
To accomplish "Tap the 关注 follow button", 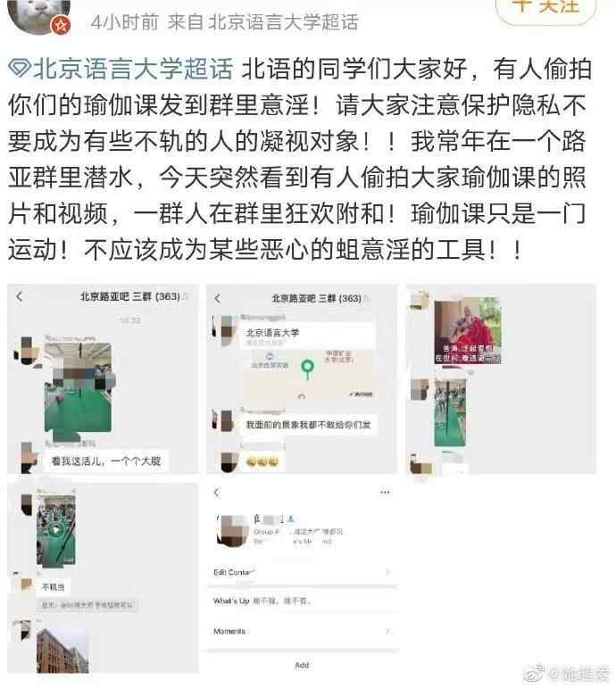I will (x=545, y=9).
